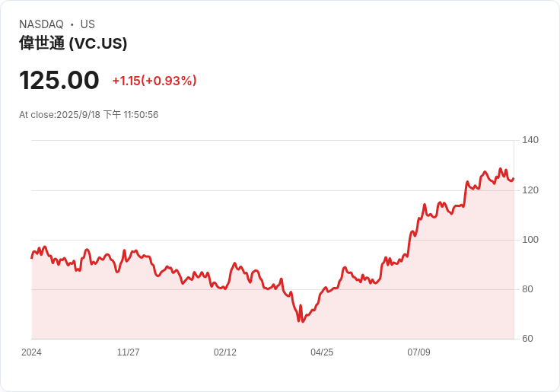Screen dimensions: 560x392
Task: Click the 11/27 x-axis date label
Action: click(x=128, y=352)
